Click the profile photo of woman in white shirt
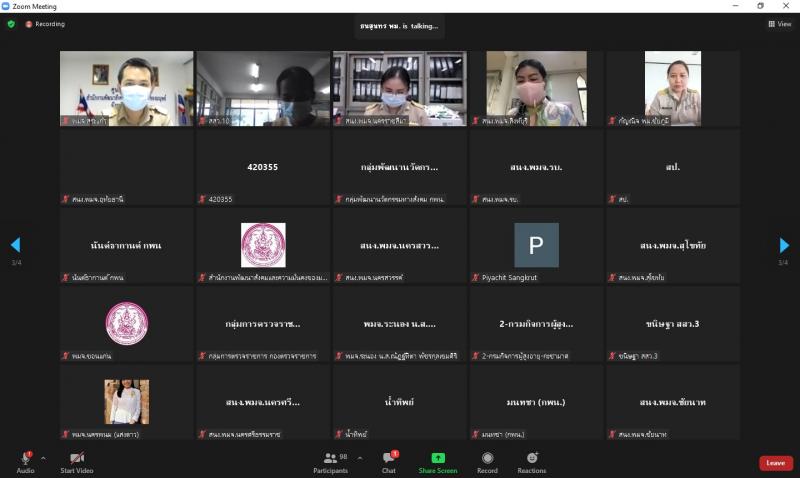This screenshot has height=478, width=800. pos(127,402)
